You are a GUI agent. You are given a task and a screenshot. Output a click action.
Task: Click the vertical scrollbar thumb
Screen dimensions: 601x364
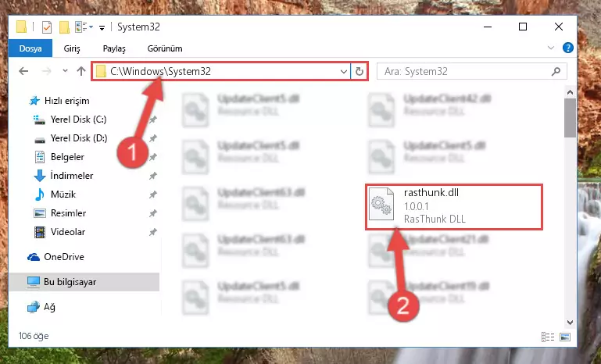pyautogui.click(x=570, y=118)
